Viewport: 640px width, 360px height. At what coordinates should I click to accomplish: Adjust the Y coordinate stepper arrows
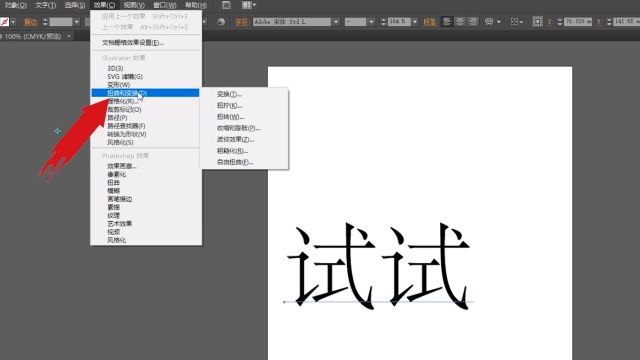pos(609,22)
